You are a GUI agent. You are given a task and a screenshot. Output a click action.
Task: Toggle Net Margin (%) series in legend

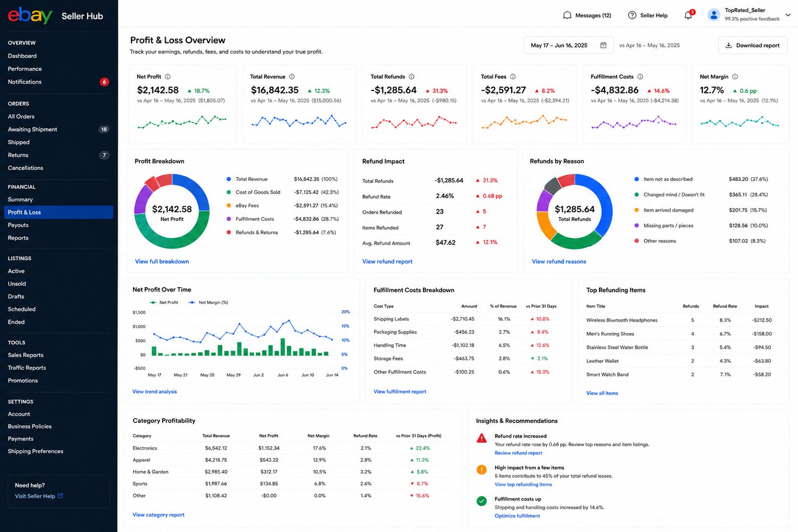pyautogui.click(x=209, y=302)
